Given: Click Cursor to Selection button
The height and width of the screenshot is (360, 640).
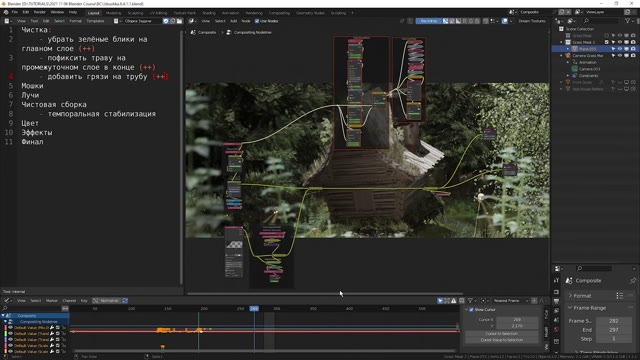Looking at the screenshot, I should (502, 334).
